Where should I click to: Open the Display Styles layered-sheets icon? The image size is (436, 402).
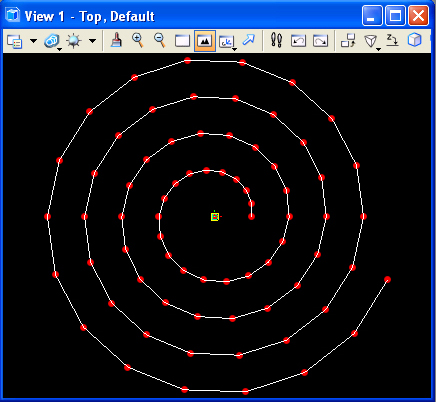click(52, 41)
